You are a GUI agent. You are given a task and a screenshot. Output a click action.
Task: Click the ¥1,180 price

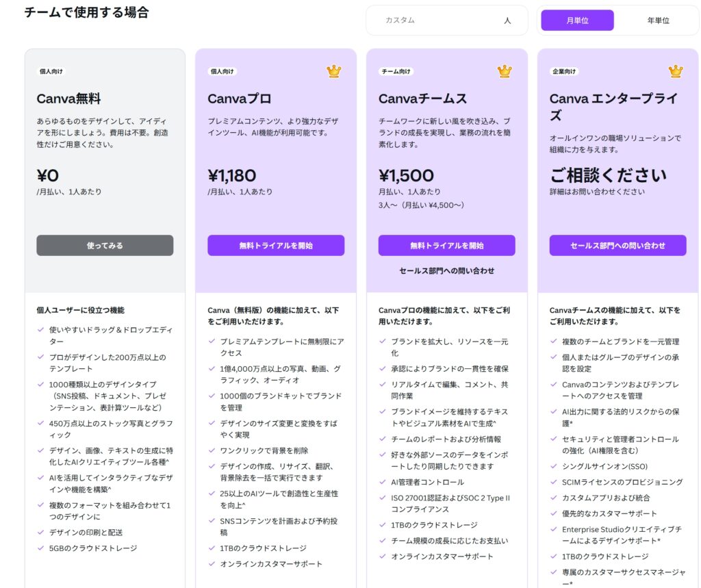pos(231,175)
